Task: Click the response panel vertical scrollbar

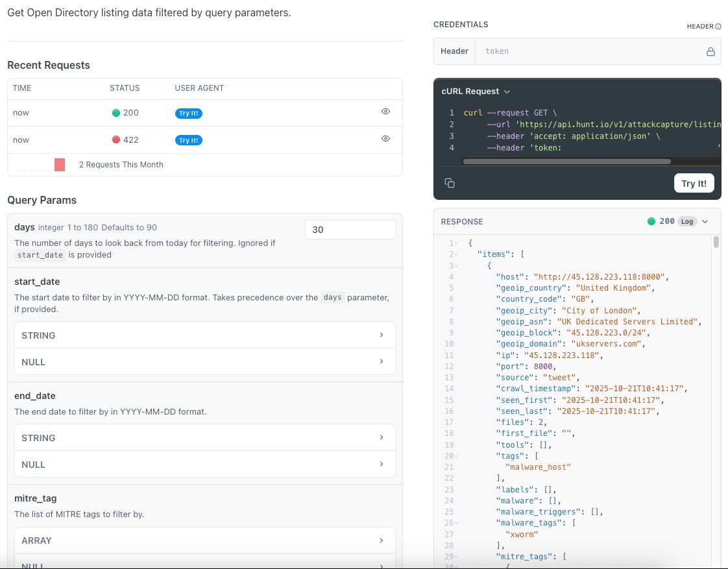Action: click(716, 242)
